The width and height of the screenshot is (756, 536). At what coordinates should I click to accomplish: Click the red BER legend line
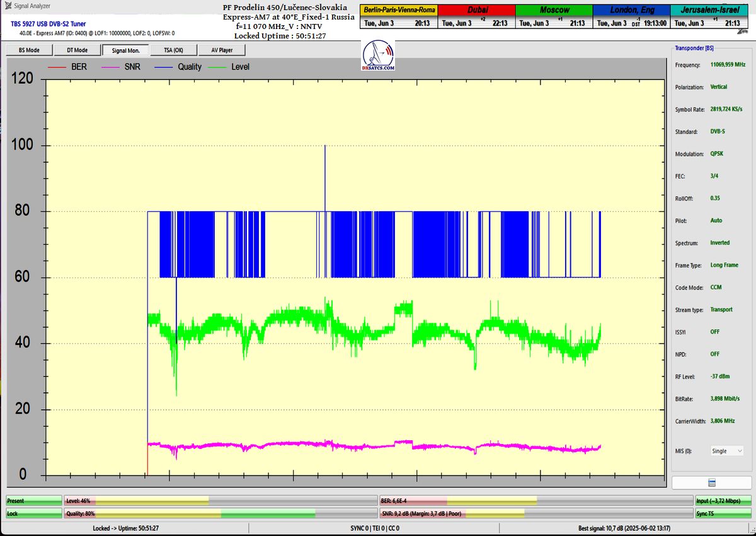[57, 66]
